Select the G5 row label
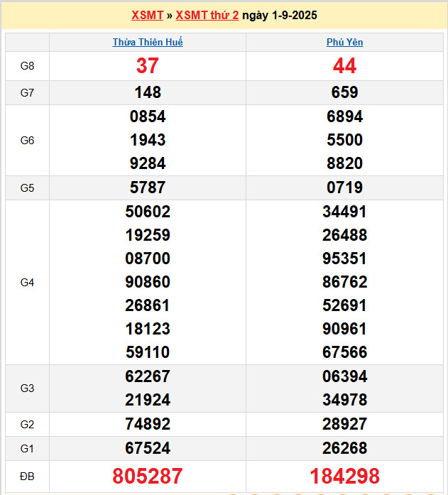This screenshot has height=495, width=448. point(27,187)
